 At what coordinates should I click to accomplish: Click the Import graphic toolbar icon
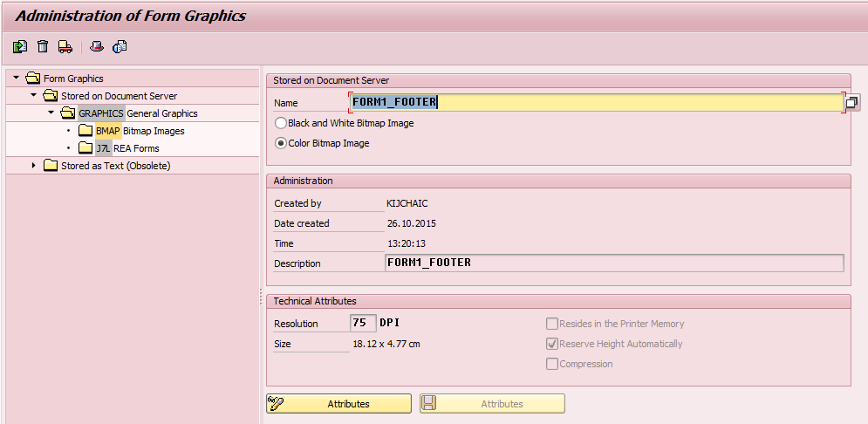[20, 46]
